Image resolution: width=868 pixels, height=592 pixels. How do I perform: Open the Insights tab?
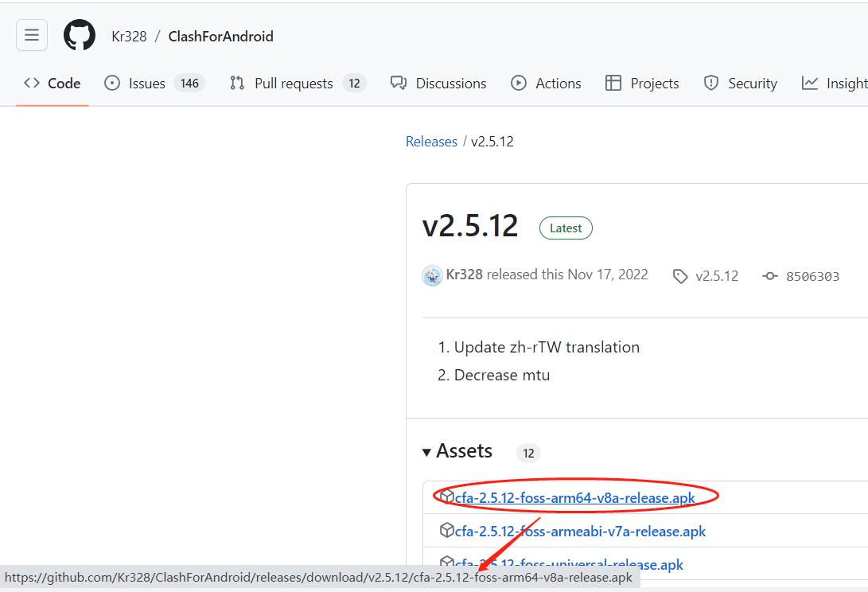(x=835, y=83)
